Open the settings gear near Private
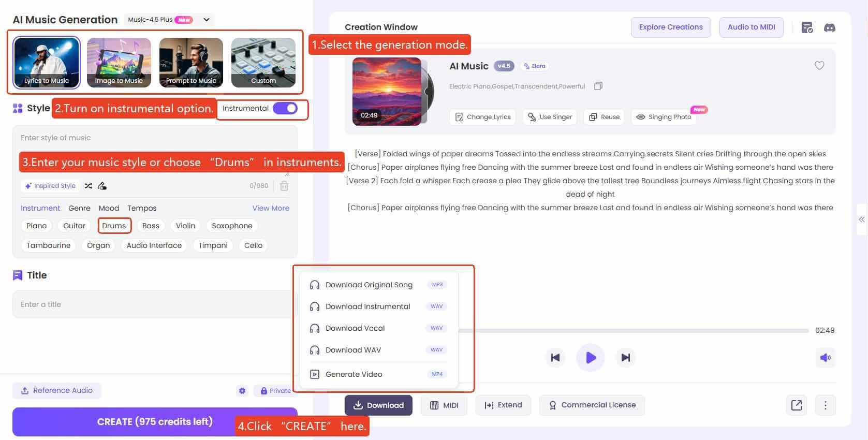Image resolution: width=868 pixels, height=440 pixels. click(x=242, y=391)
